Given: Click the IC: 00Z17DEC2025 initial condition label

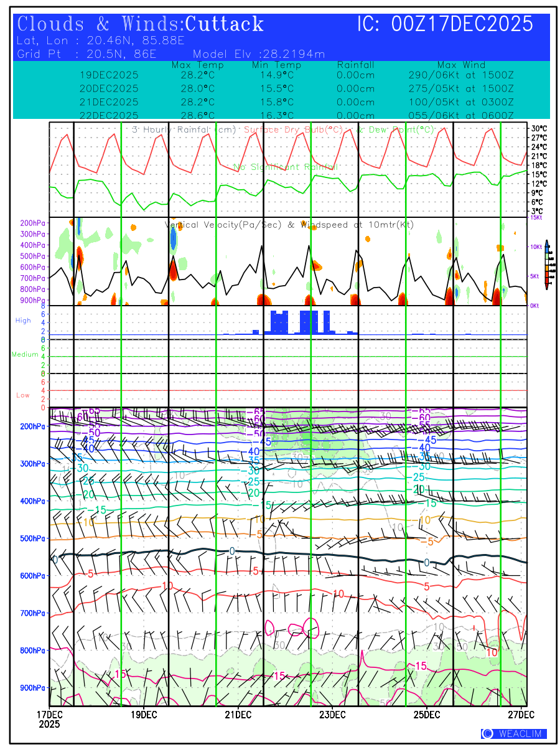Looking at the screenshot, I should (x=445, y=24).
